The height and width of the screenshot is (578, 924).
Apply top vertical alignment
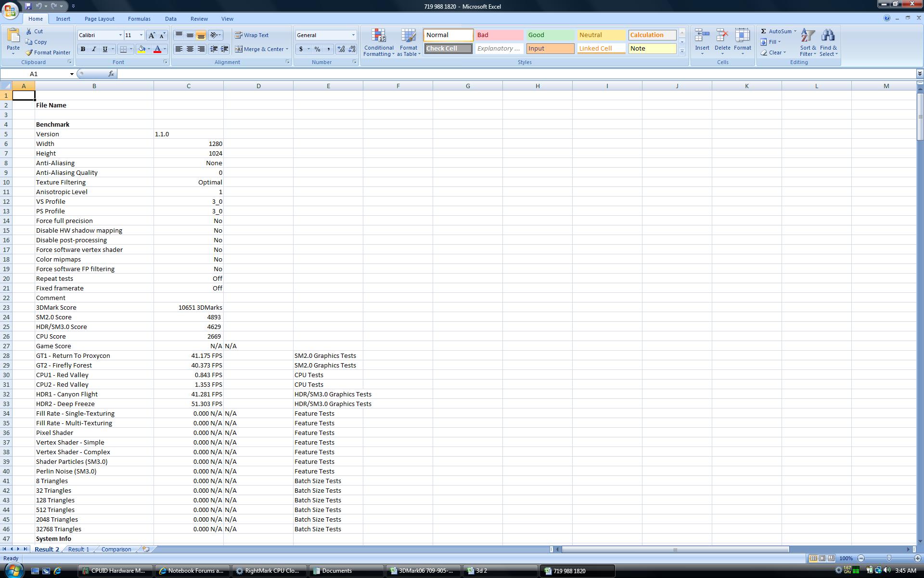click(179, 35)
